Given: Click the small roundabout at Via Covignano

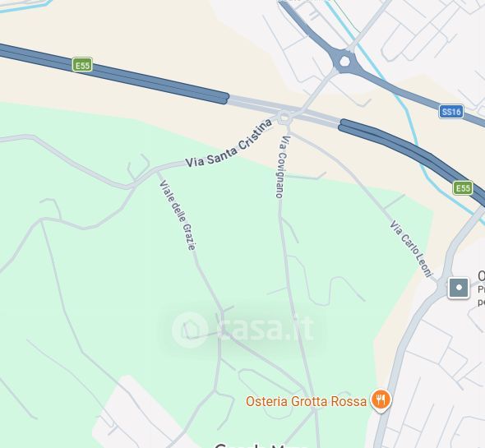Looking at the screenshot, I should click(x=284, y=118).
